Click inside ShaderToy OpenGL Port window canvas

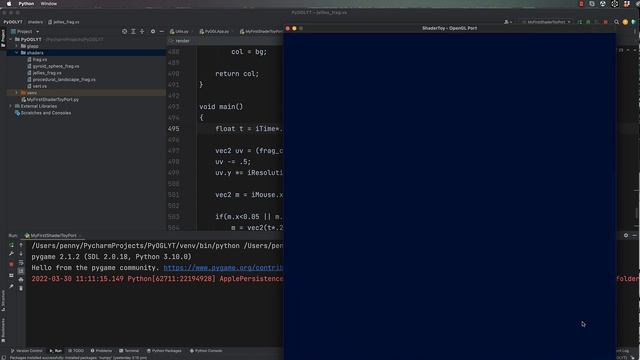coord(450,196)
